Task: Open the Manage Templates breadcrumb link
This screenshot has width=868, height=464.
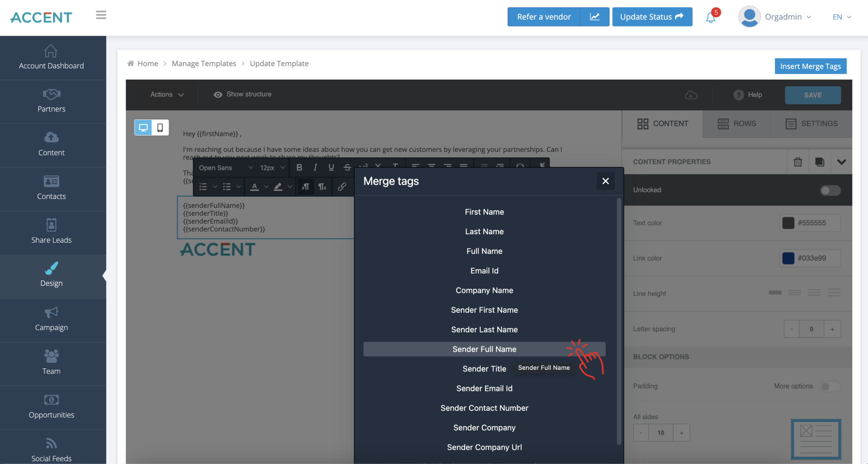Action: click(204, 64)
